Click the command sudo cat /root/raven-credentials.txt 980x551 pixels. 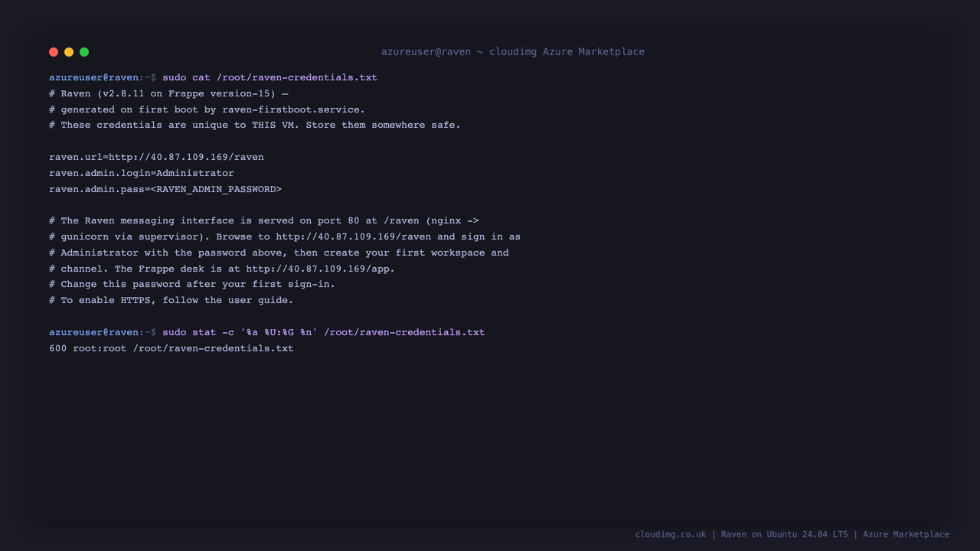click(269, 77)
